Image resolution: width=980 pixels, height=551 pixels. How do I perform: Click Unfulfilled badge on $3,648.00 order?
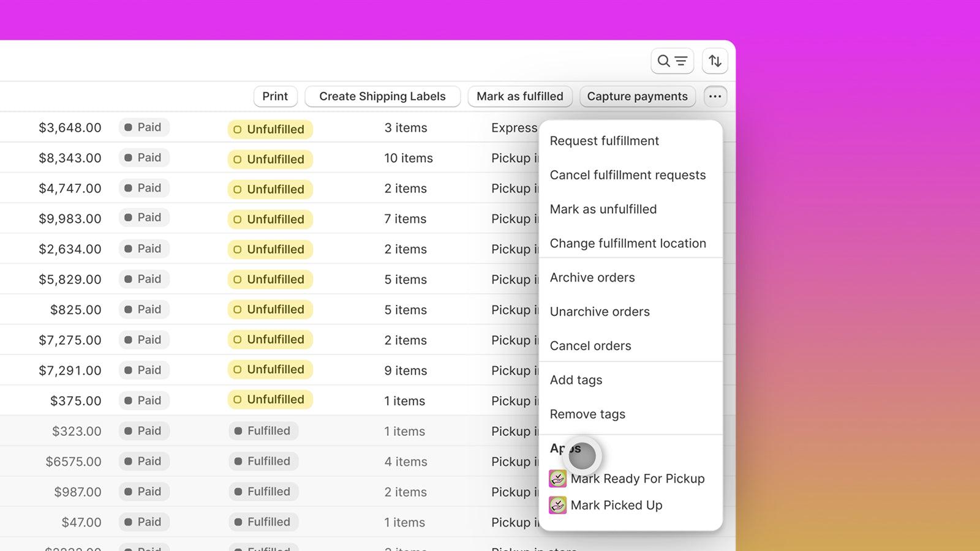tap(270, 129)
